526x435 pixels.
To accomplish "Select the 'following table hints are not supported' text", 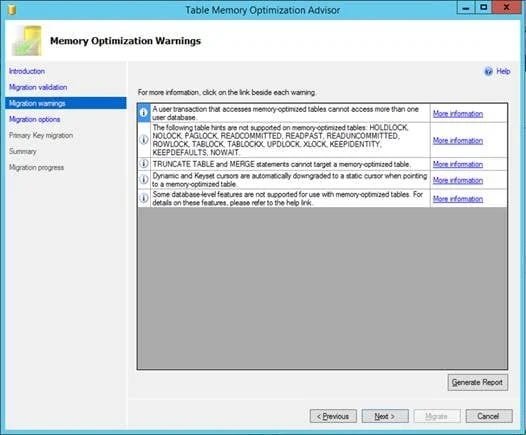I will tap(280, 140).
